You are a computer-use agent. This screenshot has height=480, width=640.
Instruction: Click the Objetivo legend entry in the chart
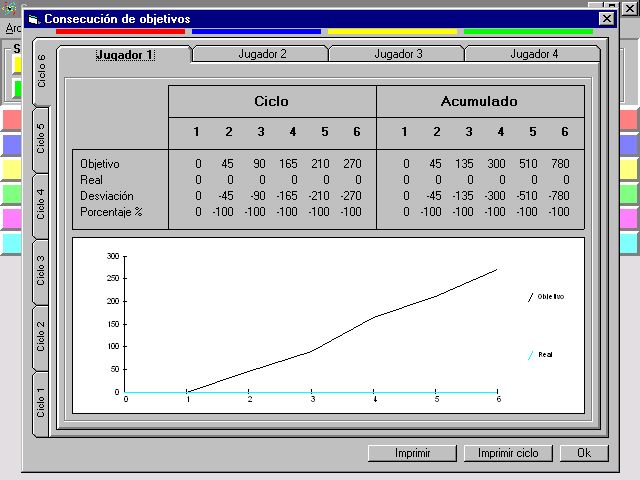coord(549,297)
